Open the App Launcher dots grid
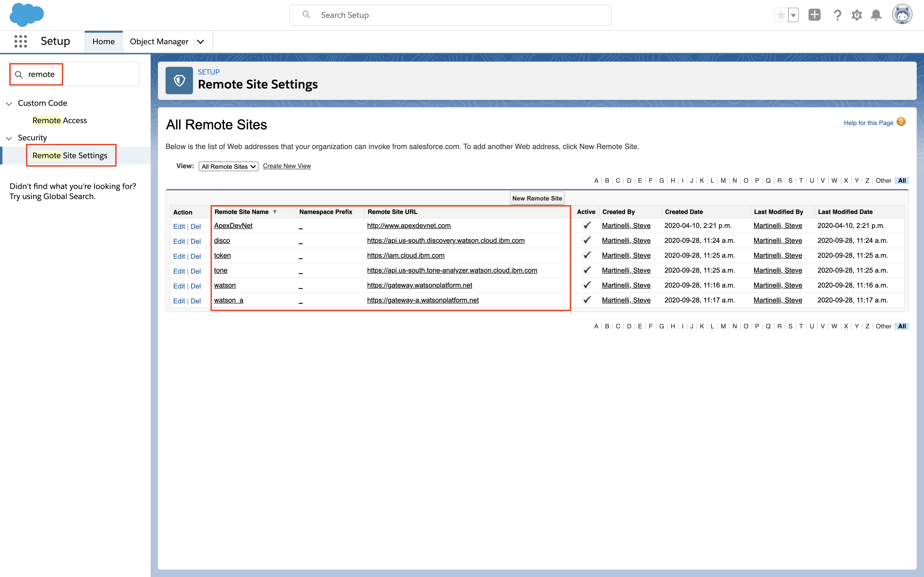924x577 pixels. coord(21,41)
